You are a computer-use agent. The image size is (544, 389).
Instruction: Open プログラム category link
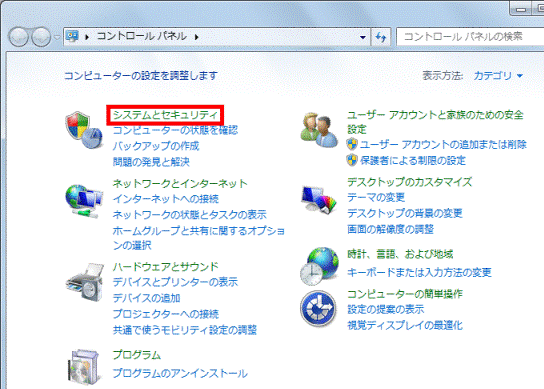(137, 355)
